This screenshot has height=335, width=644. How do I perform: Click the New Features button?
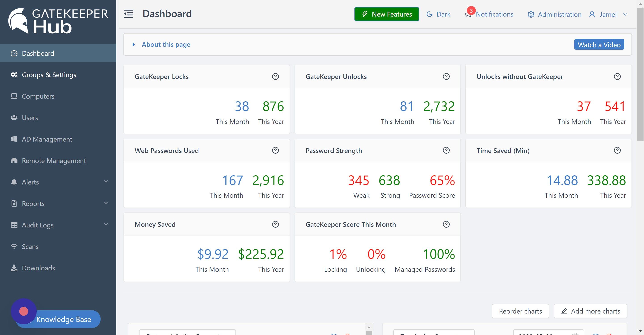point(386,14)
